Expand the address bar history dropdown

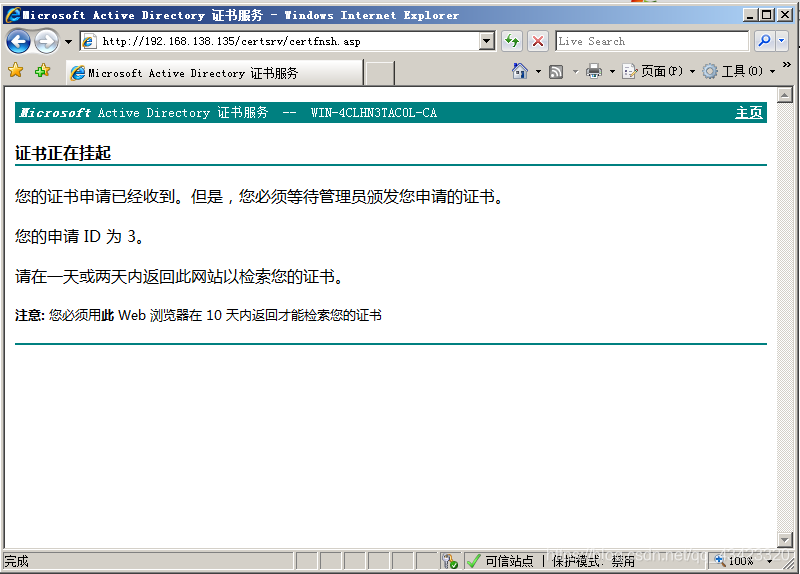tap(487, 41)
